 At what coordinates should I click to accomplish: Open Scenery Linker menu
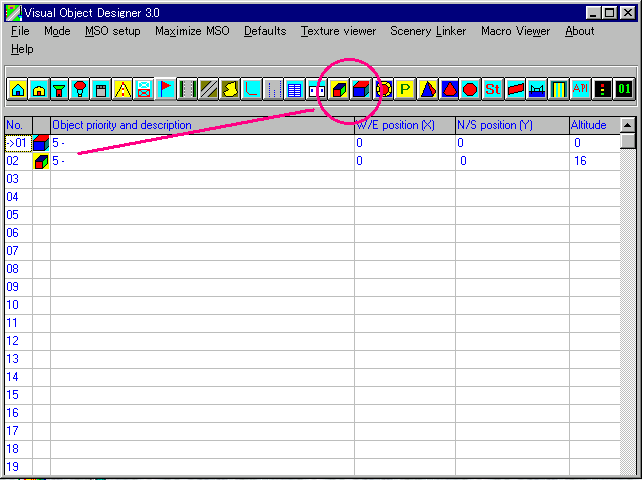[x=428, y=31]
